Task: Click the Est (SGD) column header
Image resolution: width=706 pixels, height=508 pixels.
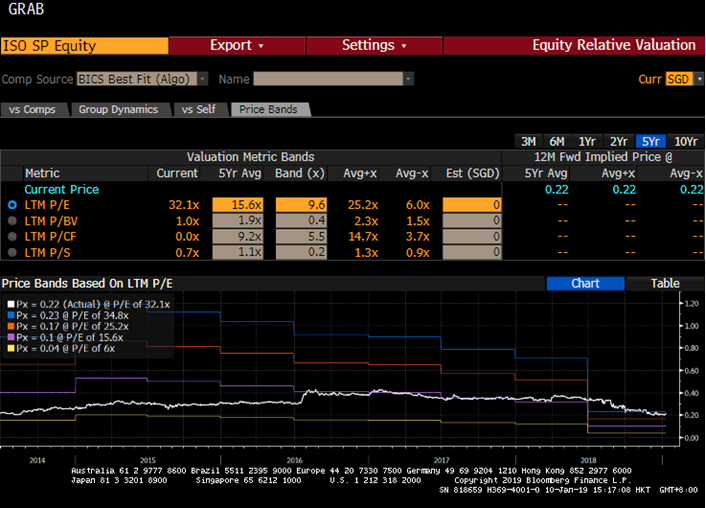Action: (x=472, y=173)
